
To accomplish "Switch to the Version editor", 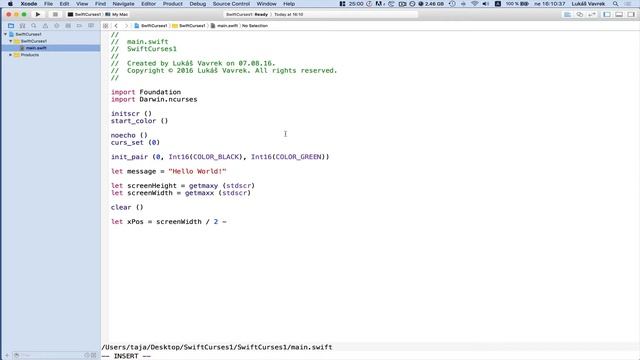I will point(592,14).
